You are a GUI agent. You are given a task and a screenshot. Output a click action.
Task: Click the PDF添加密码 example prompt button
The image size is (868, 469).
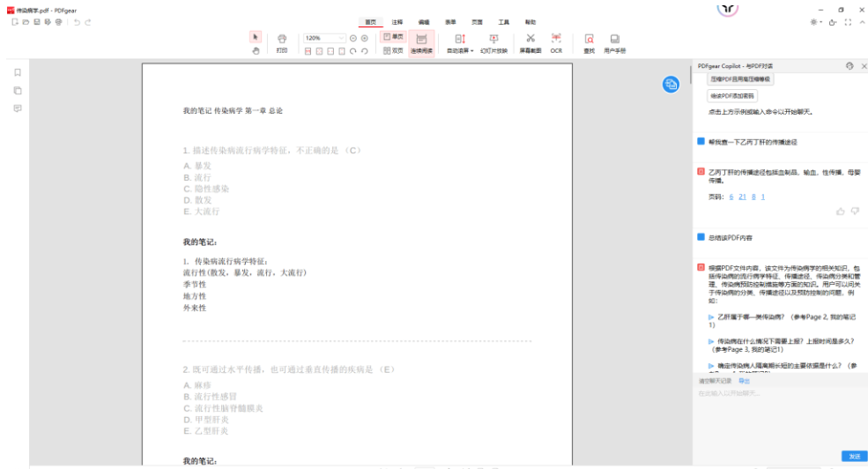(731, 96)
